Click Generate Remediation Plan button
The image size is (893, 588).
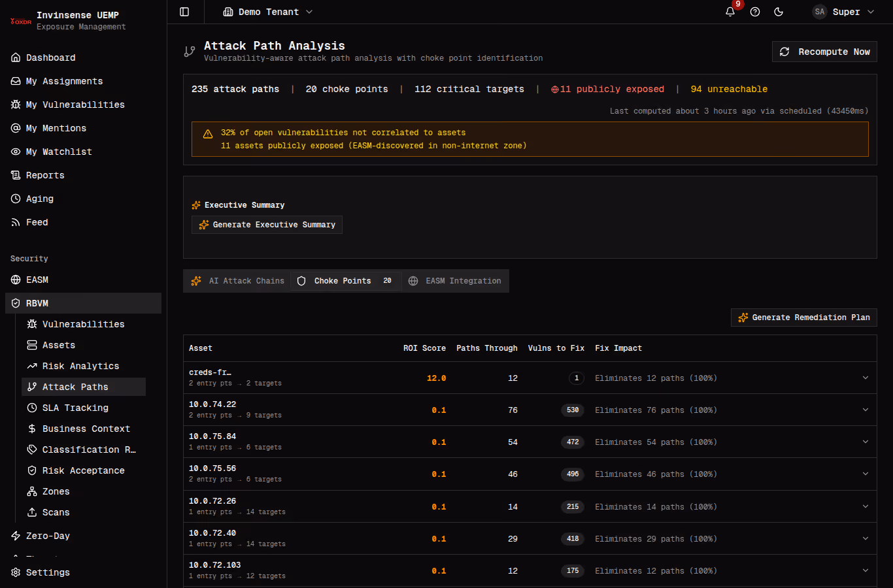[x=804, y=318]
